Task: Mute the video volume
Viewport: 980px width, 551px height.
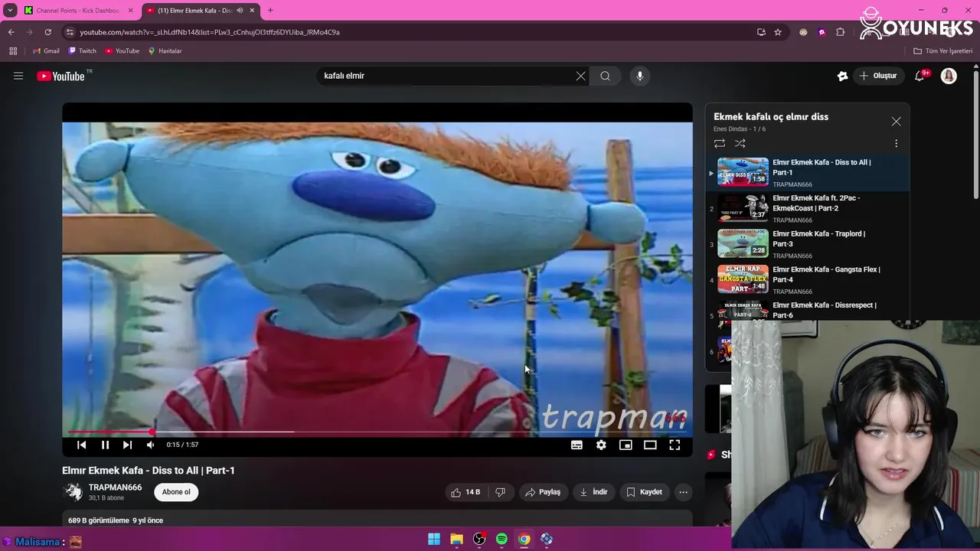Action: [x=150, y=445]
